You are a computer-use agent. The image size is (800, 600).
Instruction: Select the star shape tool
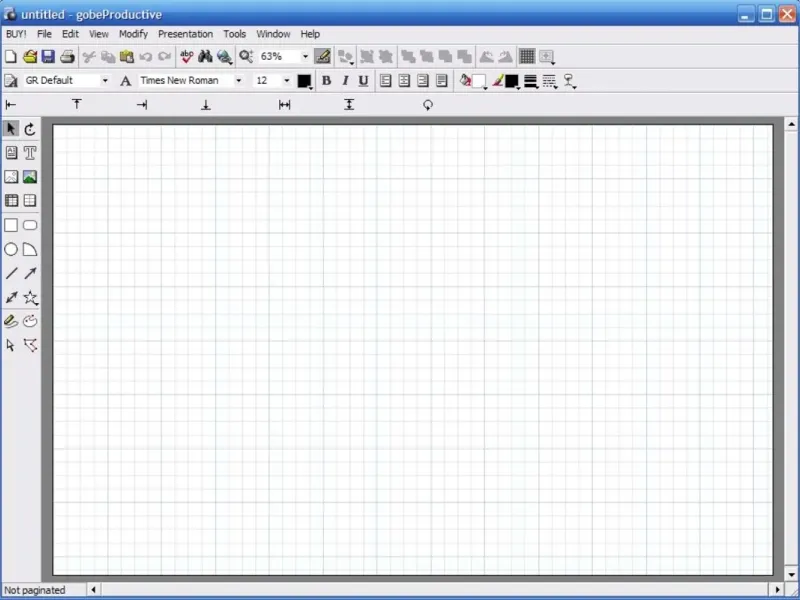coord(30,297)
